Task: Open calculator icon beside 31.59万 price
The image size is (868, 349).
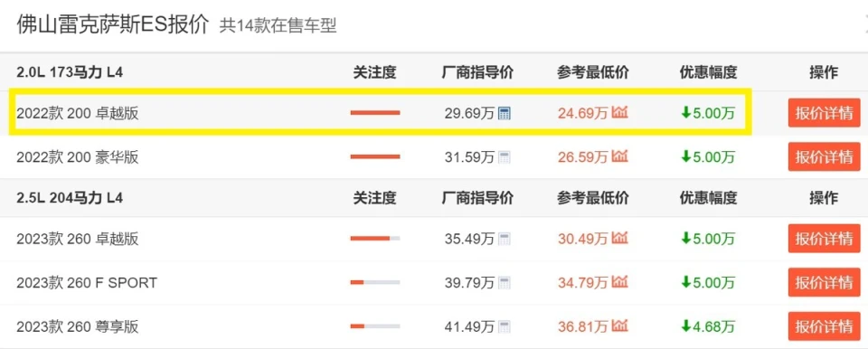Action: tap(505, 157)
